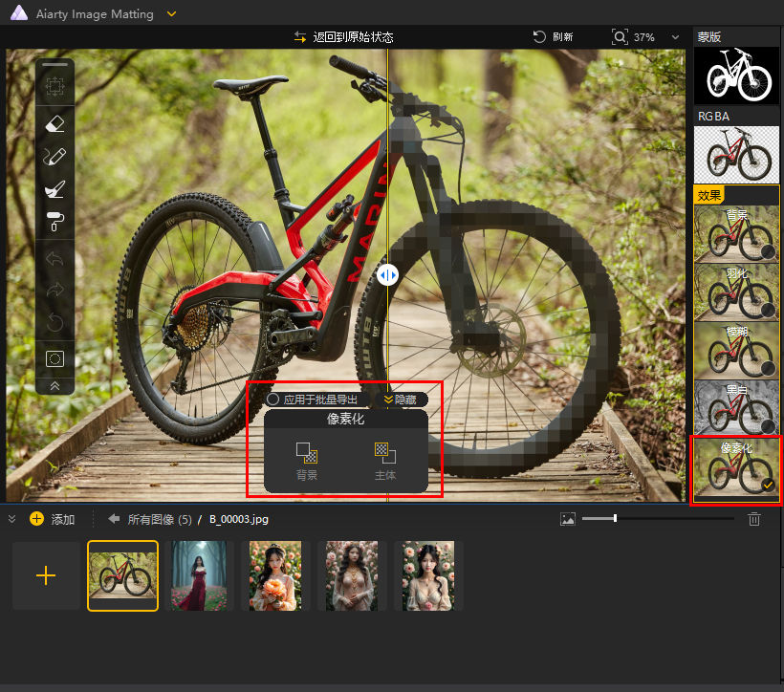Click 返回到原始状态 to restore original state
Image resolution: width=784 pixels, height=692 pixels.
tap(343, 37)
